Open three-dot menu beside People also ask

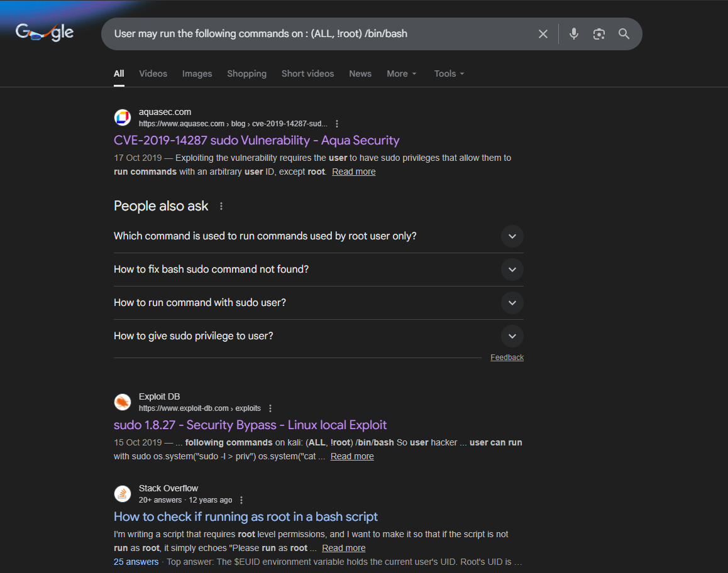221,206
